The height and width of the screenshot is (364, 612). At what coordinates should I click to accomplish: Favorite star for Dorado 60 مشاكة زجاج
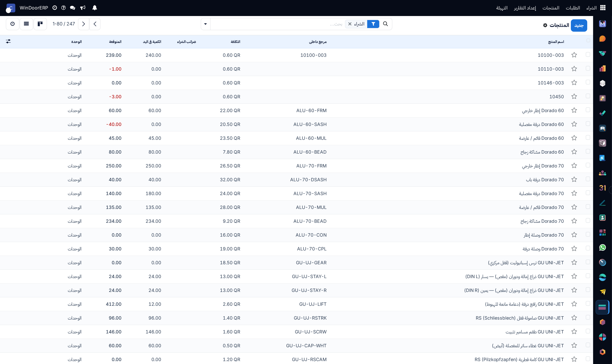(574, 152)
